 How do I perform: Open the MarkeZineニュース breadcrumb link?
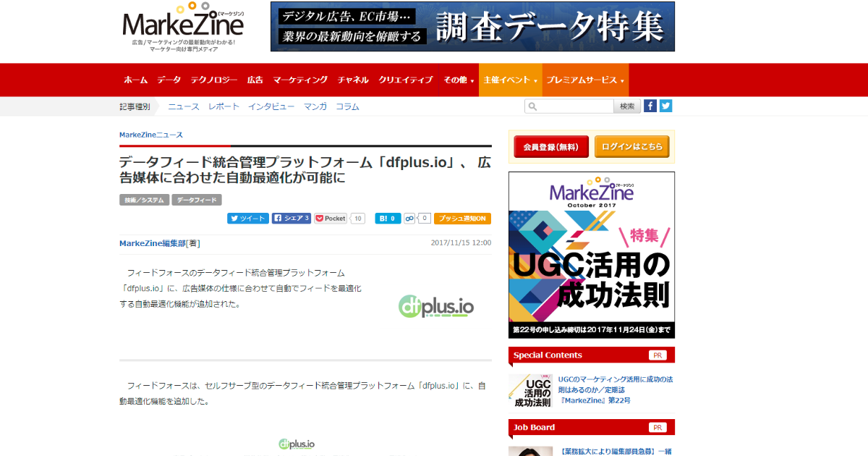(151, 135)
